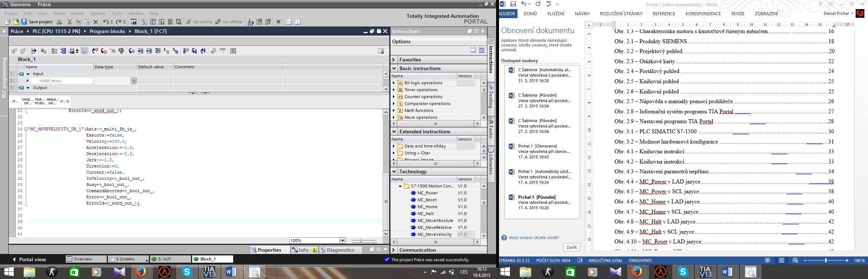
Task: Click the monitoring glasses icon in editor toolbar
Action: point(223,51)
